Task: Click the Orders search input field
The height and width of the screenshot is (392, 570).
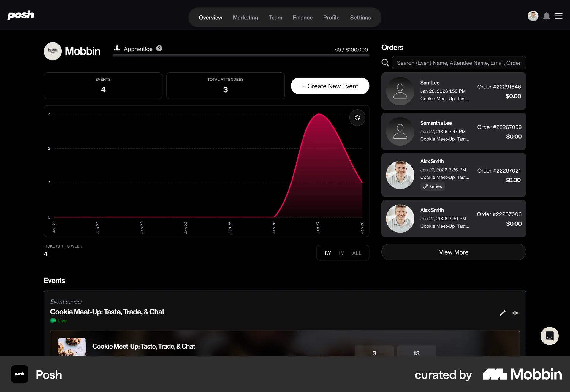Action: click(459, 63)
